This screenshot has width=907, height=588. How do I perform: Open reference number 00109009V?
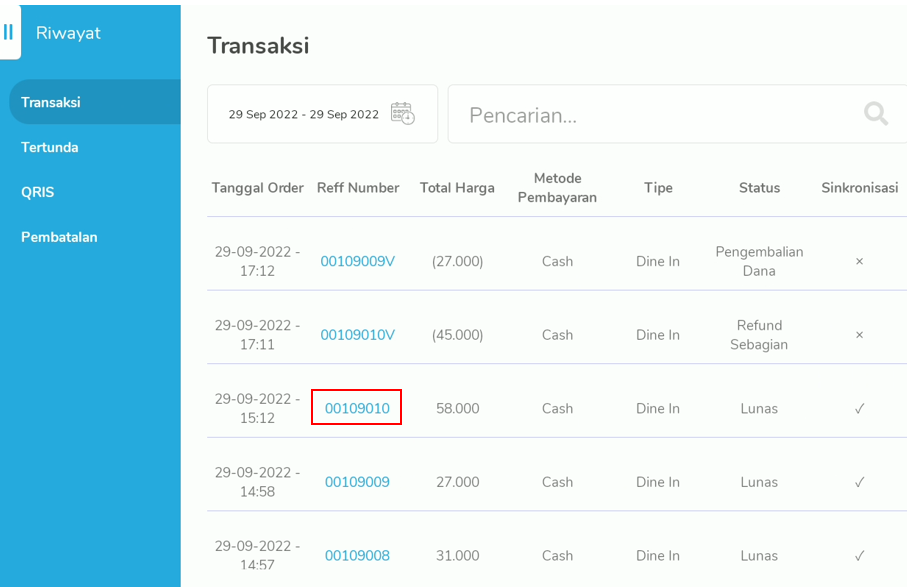[x=357, y=261]
